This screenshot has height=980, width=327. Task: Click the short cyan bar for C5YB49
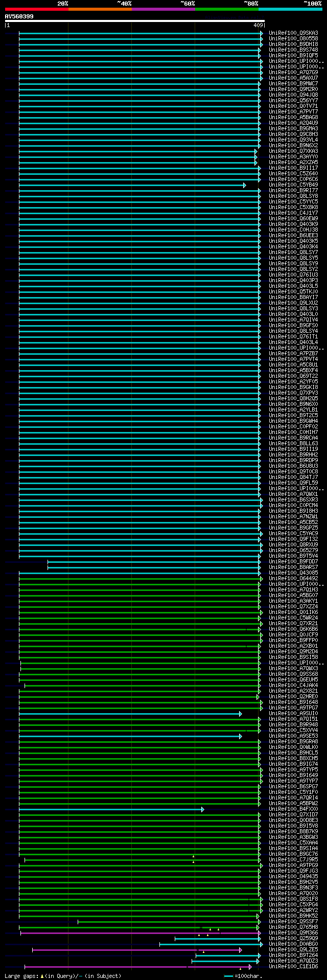coord(132,185)
